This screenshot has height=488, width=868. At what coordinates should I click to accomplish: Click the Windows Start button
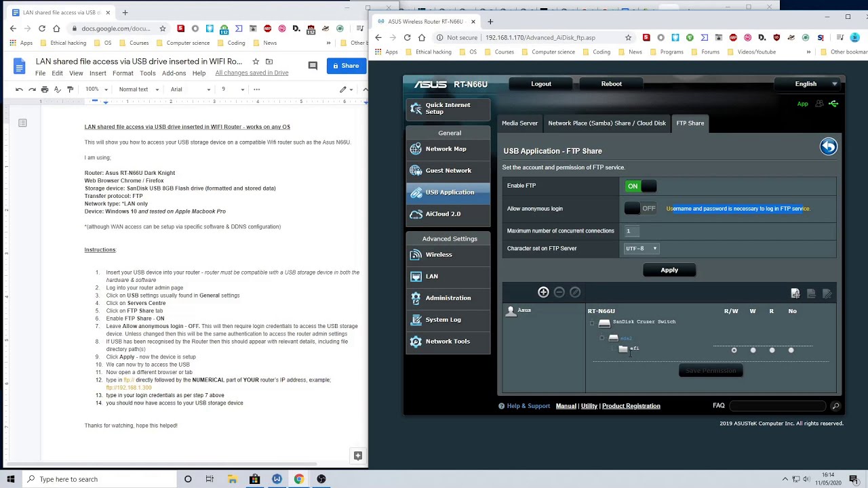(11, 479)
